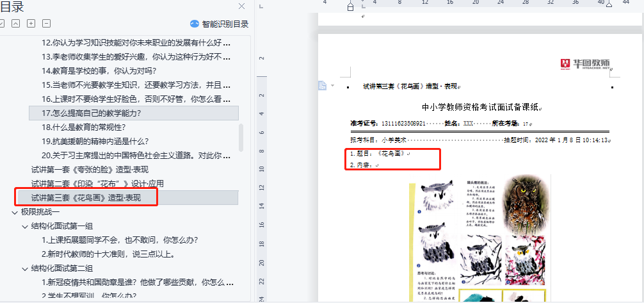Open 试讲第一套《夸张的脸》 outline entry
The height and width of the screenshot is (303, 644).
click(x=90, y=170)
